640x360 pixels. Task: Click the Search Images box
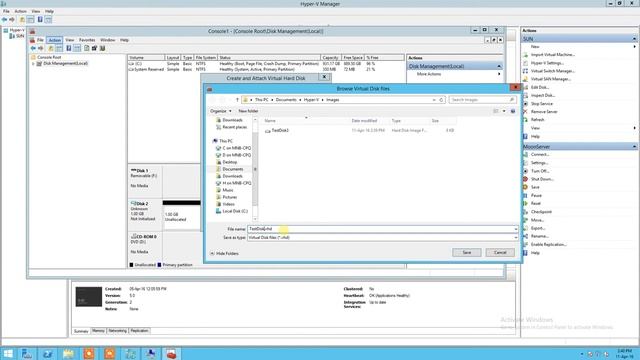coord(482,100)
